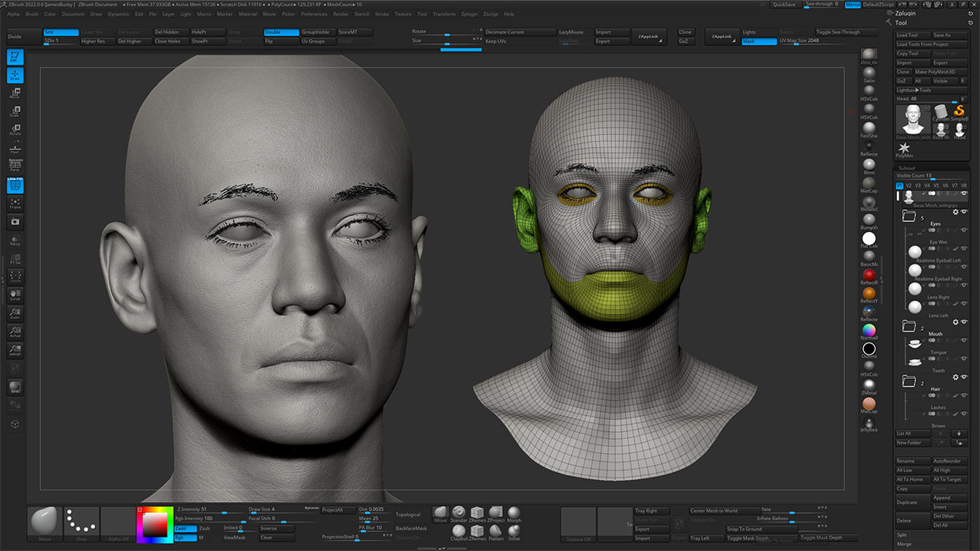
Task: Open the Zplugin menu
Action: 469,14
